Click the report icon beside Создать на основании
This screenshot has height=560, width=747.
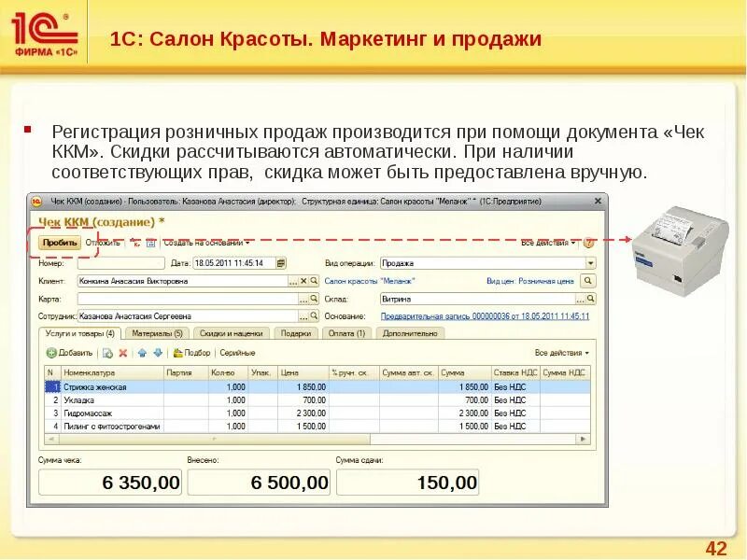(150, 243)
